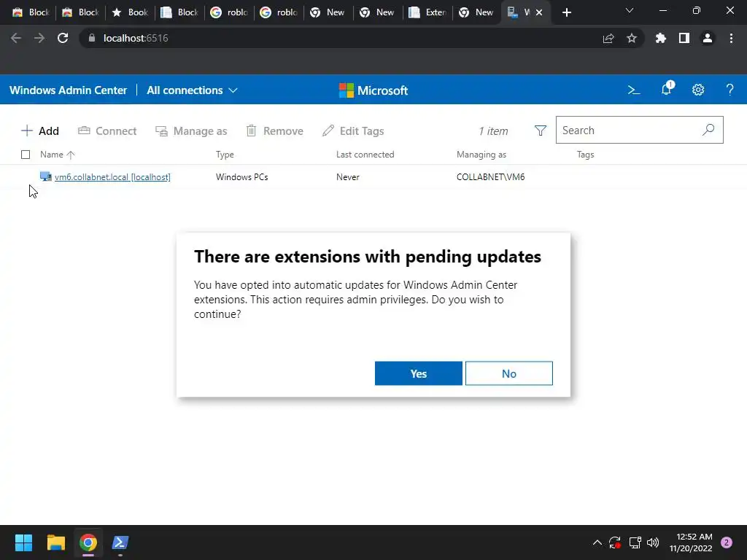The width and height of the screenshot is (747, 560).
Task: Click the Remove toolbar button
Action: [x=274, y=131]
